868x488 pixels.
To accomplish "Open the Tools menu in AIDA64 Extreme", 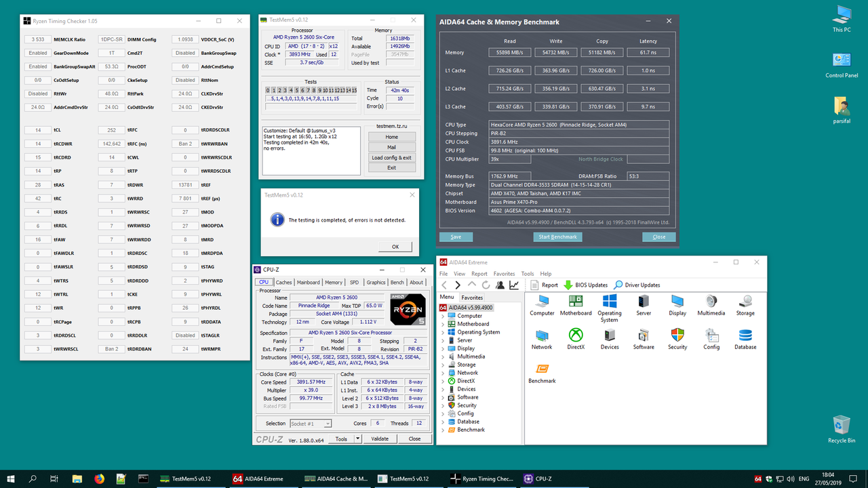I will tap(528, 274).
